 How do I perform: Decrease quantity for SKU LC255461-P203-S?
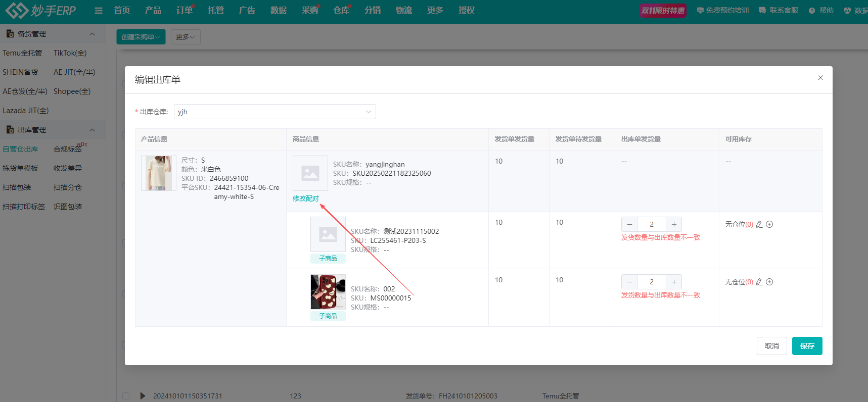click(x=629, y=224)
